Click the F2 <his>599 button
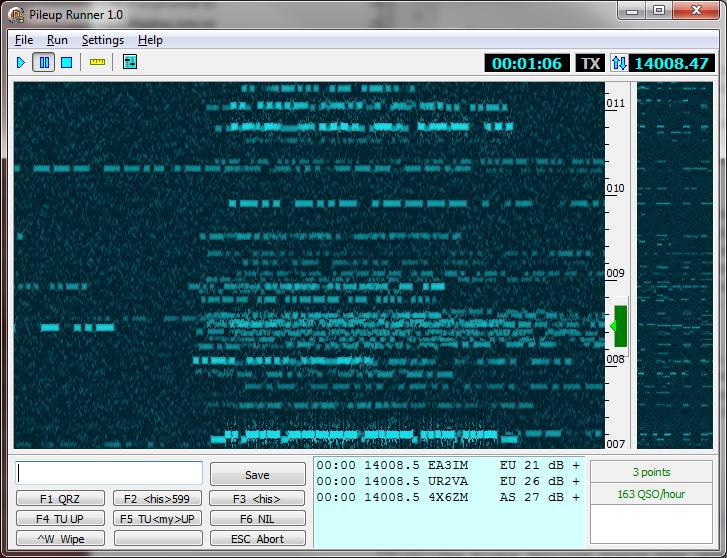Image resolution: width=727 pixels, height=558 pixels. point(158,499)
